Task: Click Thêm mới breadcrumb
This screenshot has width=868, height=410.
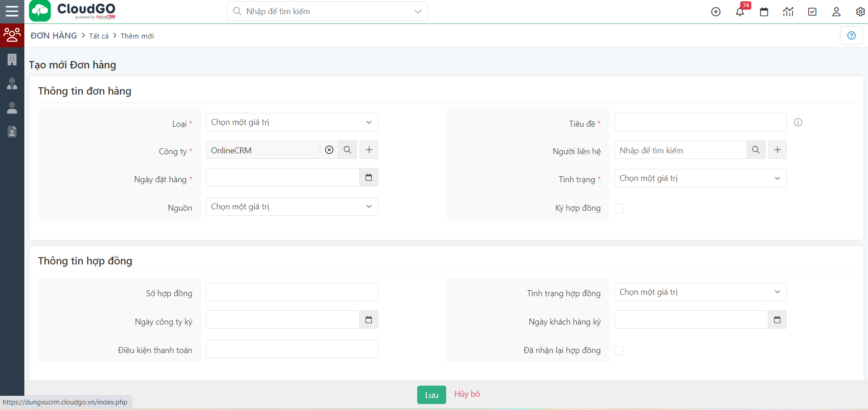Action: coord(137,36)
